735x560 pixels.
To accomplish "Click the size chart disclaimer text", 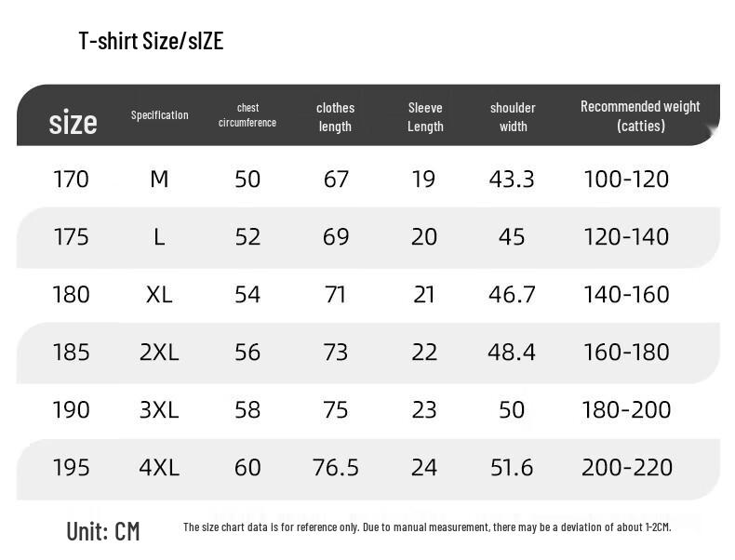I will pyautogui.click(x=427, y=527).
